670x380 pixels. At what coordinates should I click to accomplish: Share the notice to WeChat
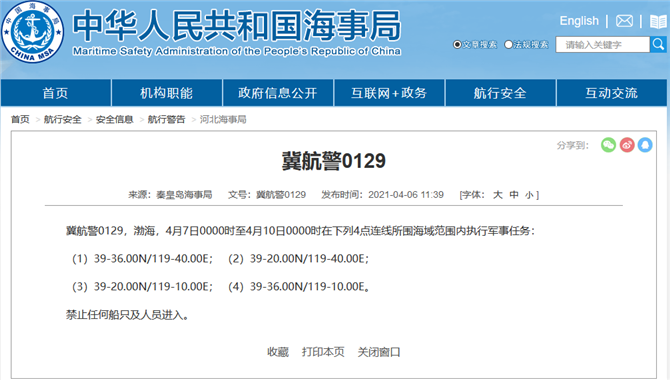click(608, 145)
